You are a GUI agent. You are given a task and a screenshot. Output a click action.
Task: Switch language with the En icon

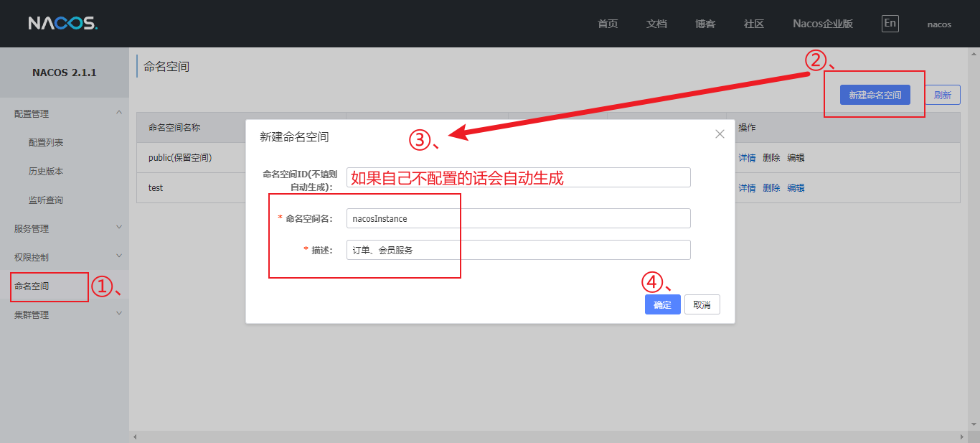pyautogui.click(x=890, y=24)
